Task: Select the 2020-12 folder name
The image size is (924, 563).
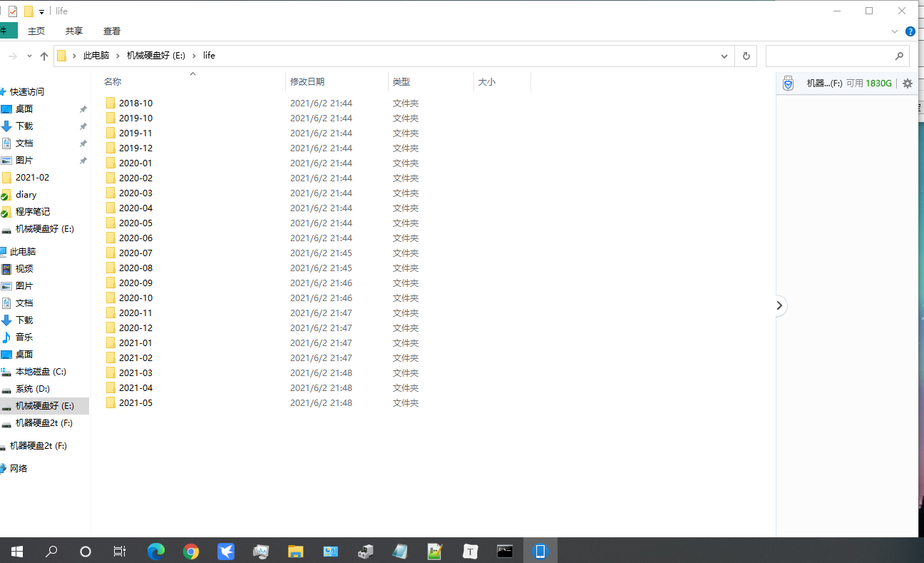Action: [135, 328]
